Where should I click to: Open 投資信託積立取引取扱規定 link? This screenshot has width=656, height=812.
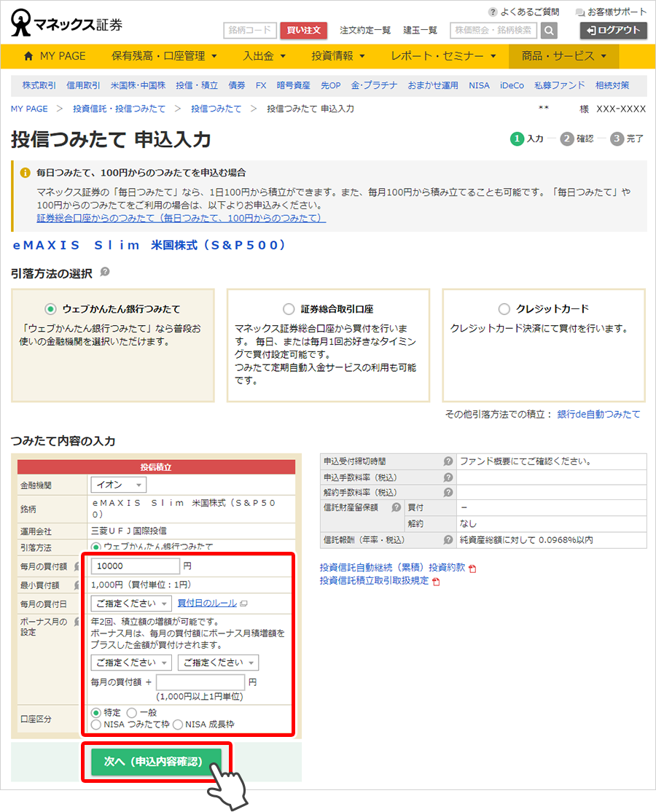[375, 581]
